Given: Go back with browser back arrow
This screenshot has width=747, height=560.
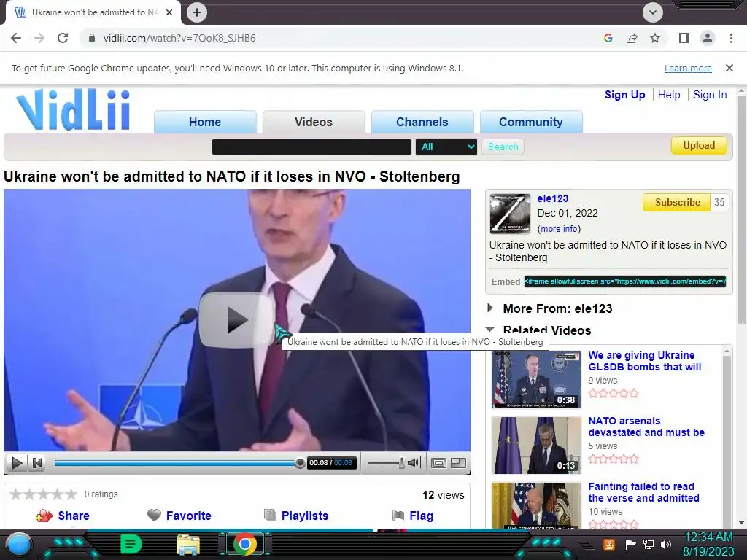Looking at the screenshot, I should pos(16,38).
